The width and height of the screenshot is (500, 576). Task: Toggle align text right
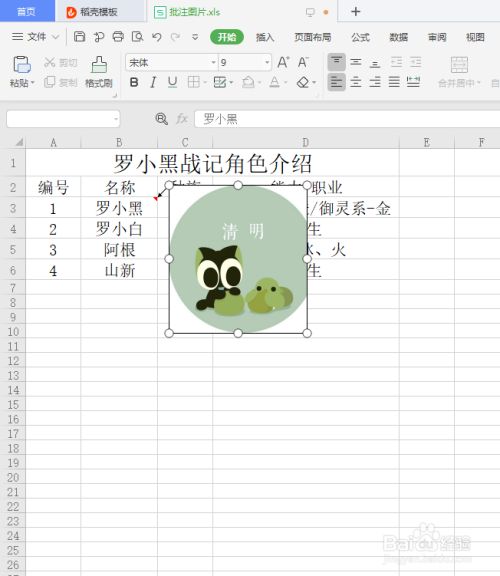[375, 82]
